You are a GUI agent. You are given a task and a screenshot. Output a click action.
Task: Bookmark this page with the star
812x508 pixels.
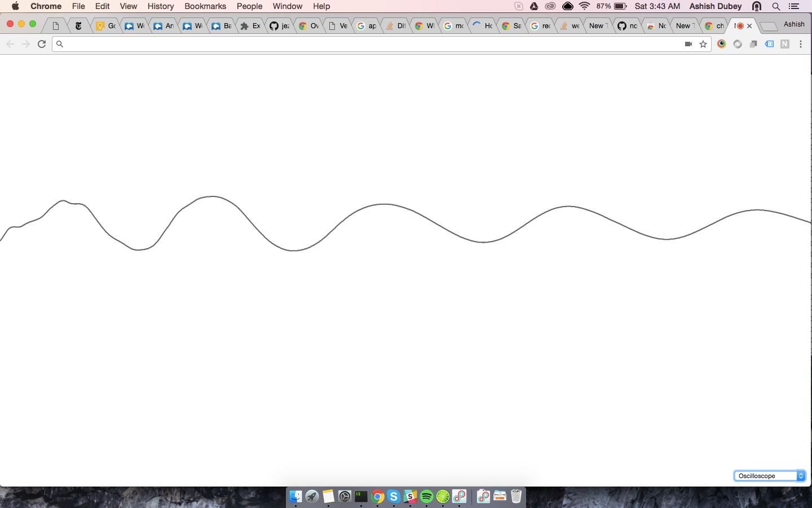(x=703, y=44)
